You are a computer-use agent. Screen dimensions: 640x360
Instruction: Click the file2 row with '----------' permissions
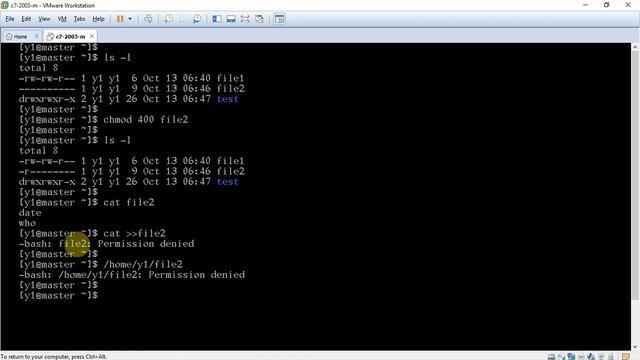(131, 89)
